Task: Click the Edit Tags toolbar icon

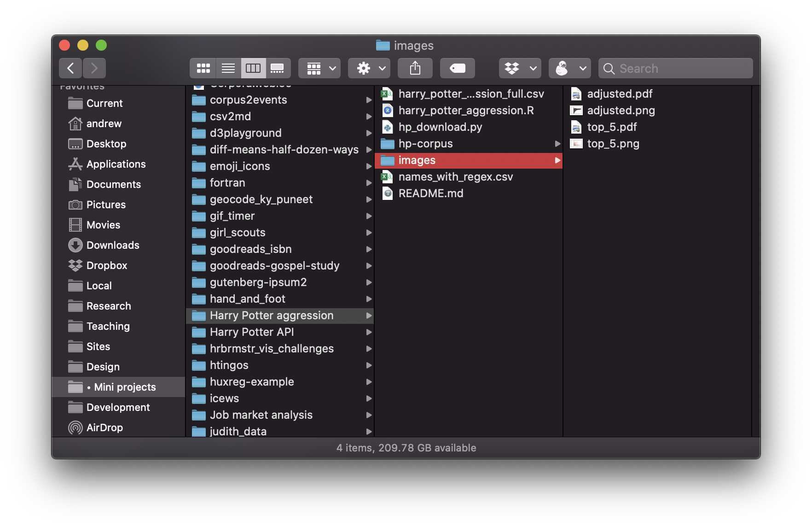Action: 457,69
